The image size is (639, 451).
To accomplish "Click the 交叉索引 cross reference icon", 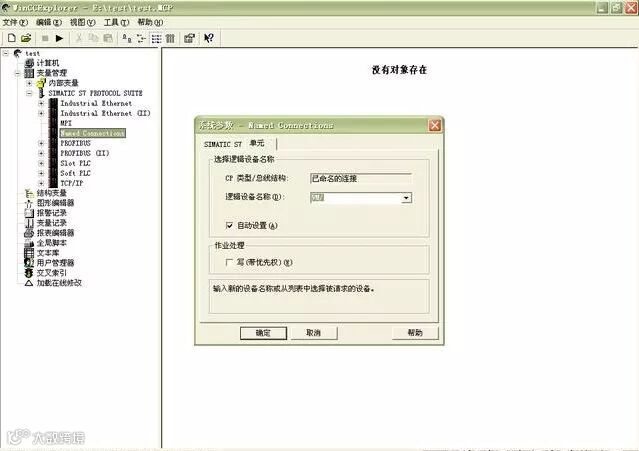I will (29, 273).
